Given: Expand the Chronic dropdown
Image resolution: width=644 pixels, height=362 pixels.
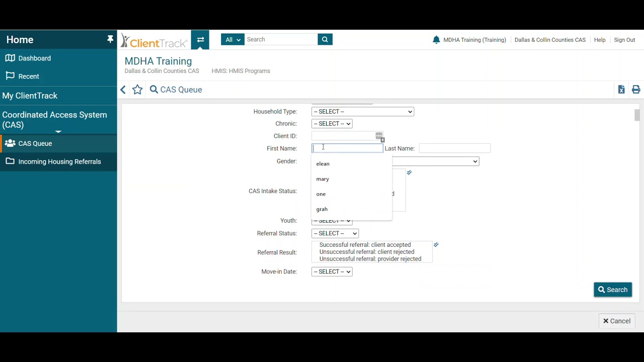Looking at the screenshot, I should [332, 124].
